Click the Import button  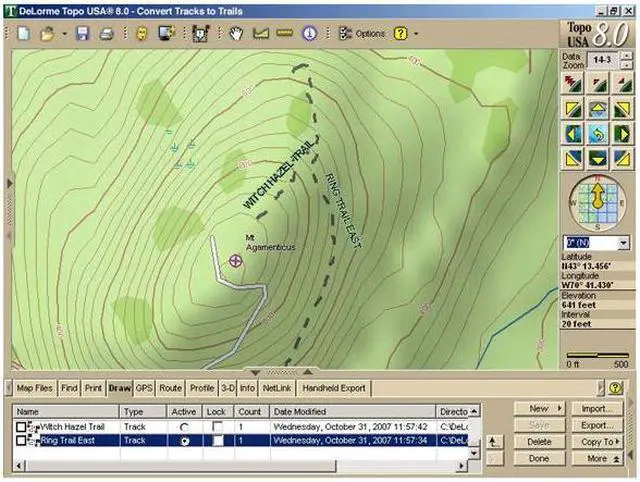598,409
